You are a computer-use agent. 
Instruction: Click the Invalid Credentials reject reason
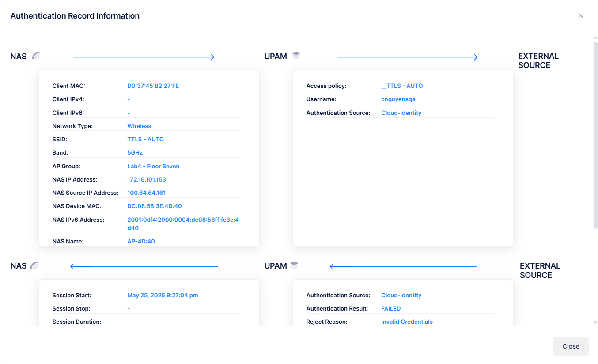pyautogui.click(x=407, y=322)
